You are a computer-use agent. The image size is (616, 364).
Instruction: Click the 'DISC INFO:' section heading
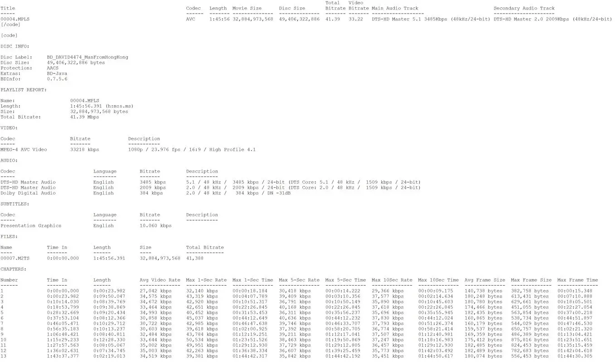coord(15,46)
